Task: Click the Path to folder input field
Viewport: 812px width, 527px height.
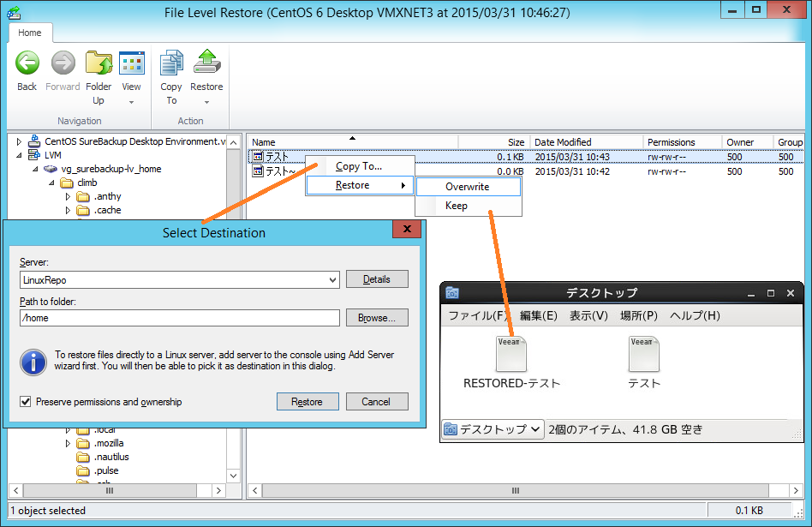Action: coord(180,318)
